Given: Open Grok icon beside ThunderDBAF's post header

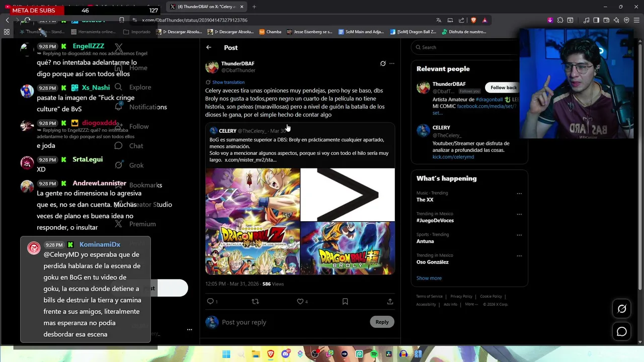Looking at the screenshot, I should tap(383, 63).
